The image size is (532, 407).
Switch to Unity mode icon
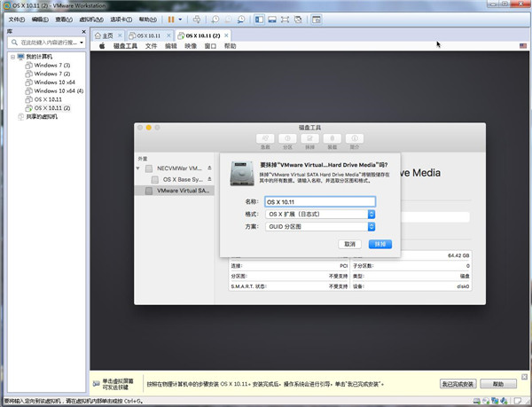298,20
